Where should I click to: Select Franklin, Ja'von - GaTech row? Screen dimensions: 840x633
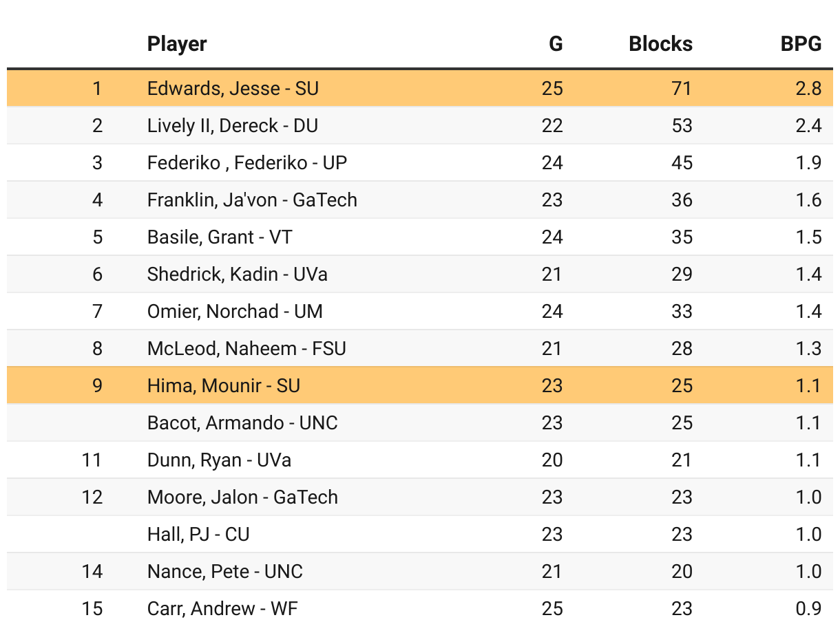[252, 200]
